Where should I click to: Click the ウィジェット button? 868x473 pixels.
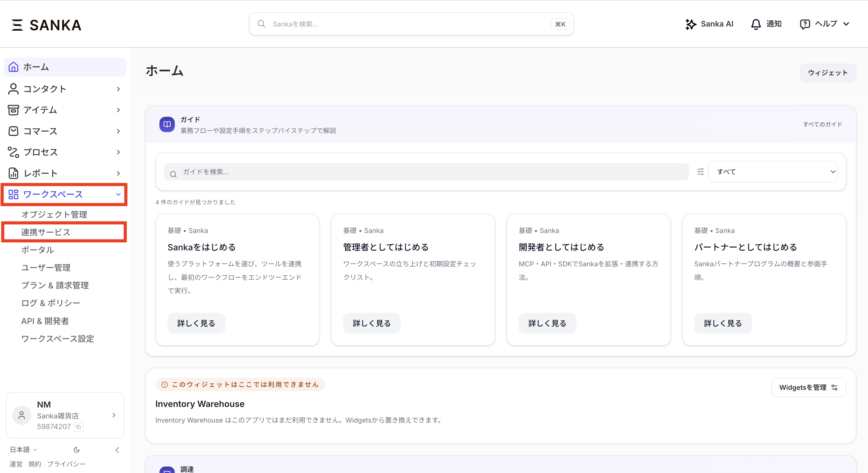pos(828,73)
